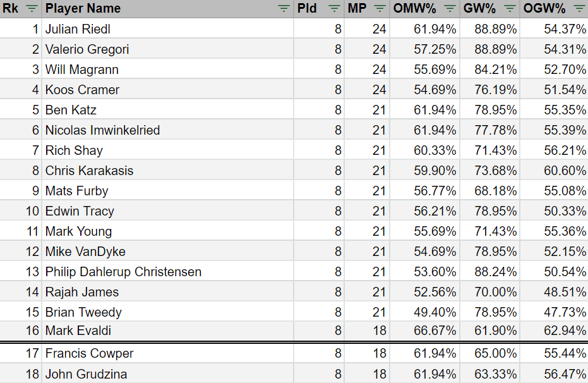The height and width of the screenshot is (383, 588).
Task: Select the Player Name header cell text
Action: click(83, 9)
